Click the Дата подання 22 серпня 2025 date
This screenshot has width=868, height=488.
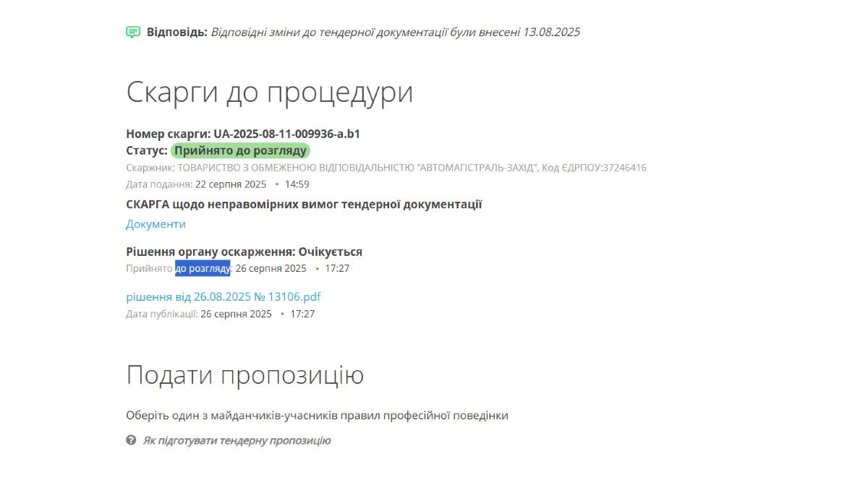click(x=230, y=184)
